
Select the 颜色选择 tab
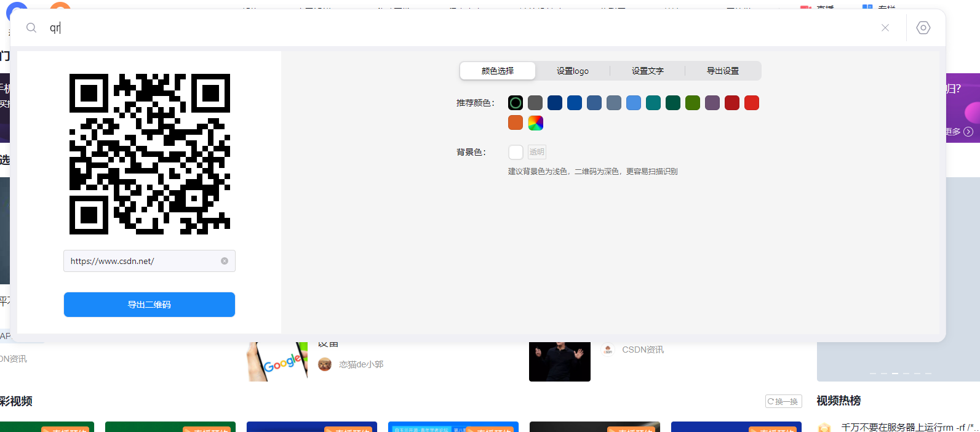498,71
